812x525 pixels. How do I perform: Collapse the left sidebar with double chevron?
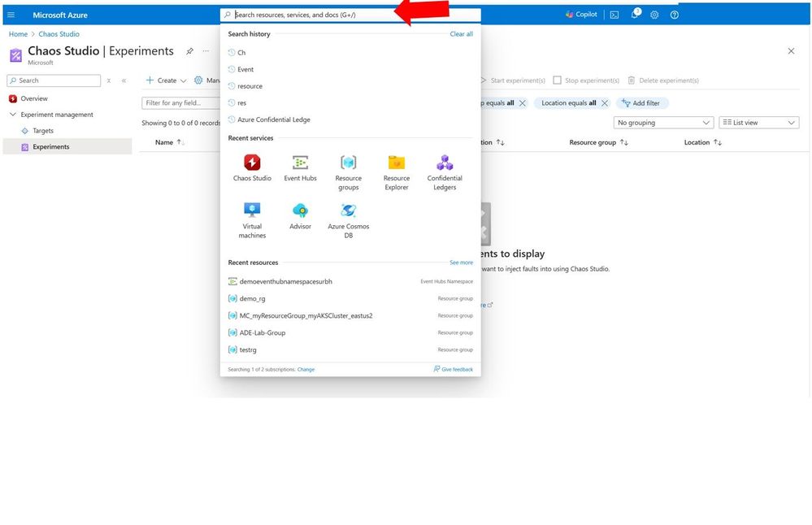click(124, 80)
